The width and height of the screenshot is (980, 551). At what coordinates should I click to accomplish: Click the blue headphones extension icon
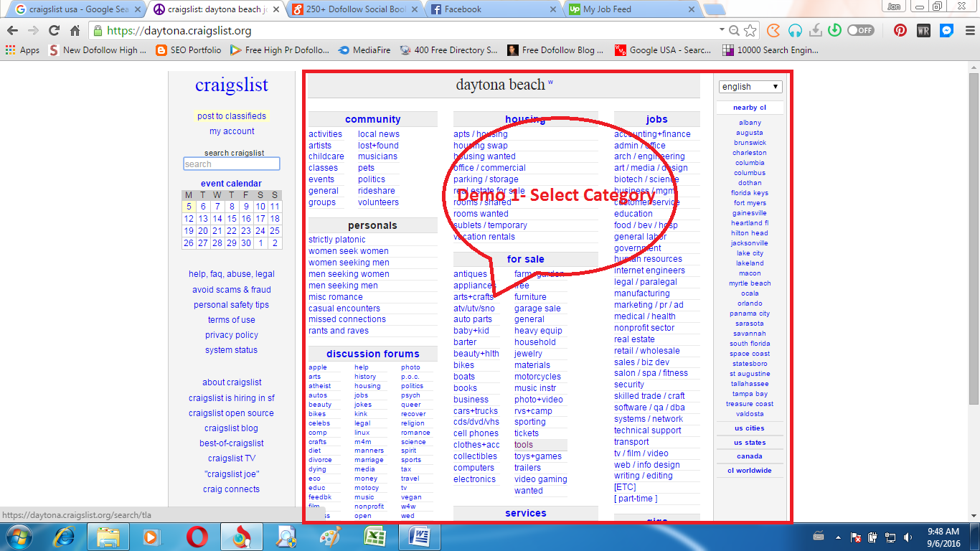[x=794, y=31]
